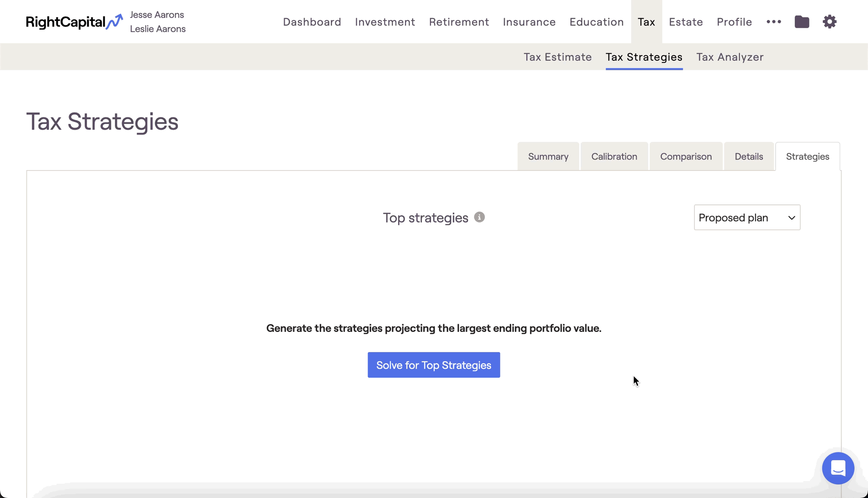Show the Top strategies info tooltip
Image resolution: width=868 pixels, height=498 pixels.
(x=479, y=217)
